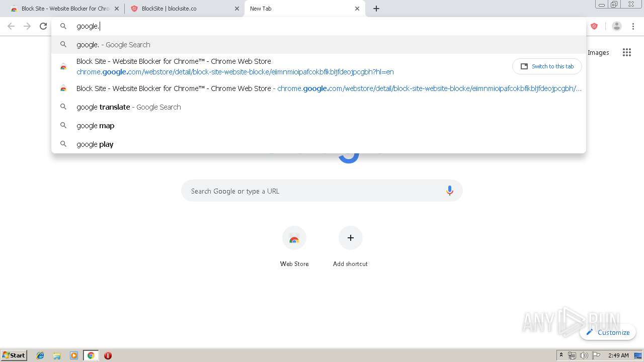Choose the google translate suggestion
Screen dimensions: 644x362
coord(318,107)
